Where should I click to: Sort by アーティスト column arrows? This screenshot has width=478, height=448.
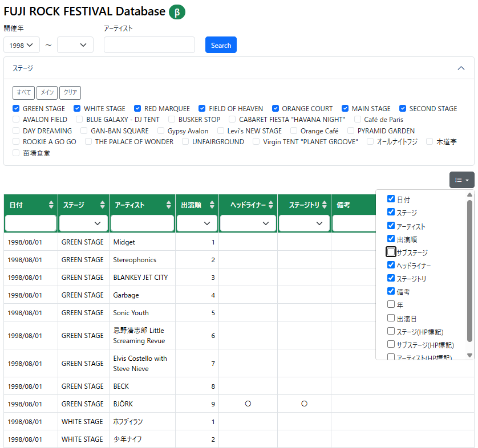[x=169, y=205]
